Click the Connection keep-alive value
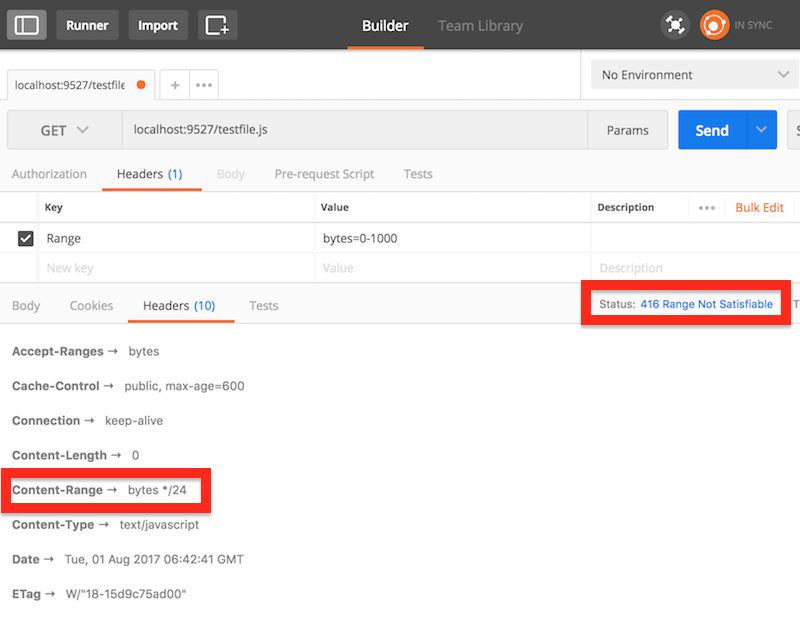This screenshot has height=619, width=800. [x=134, y=420]
